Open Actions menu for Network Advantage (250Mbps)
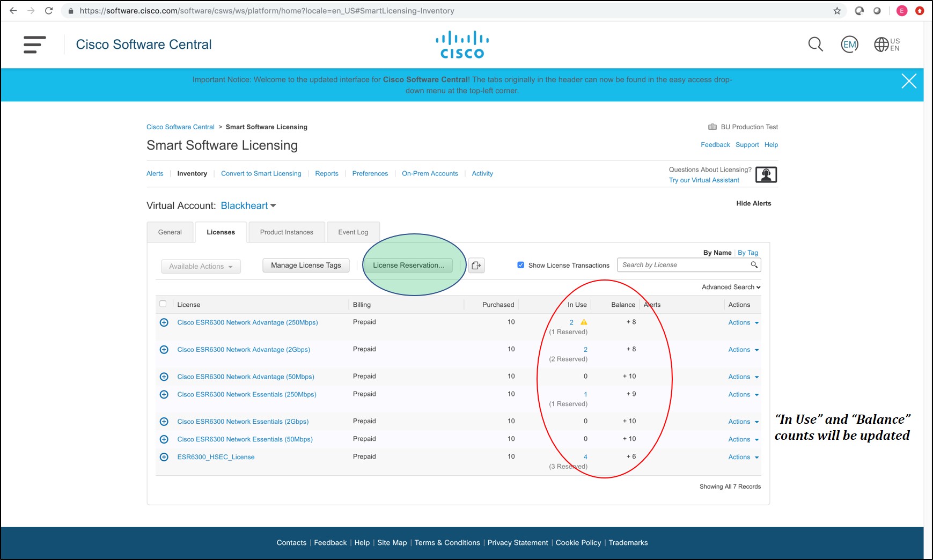933x560 pixels. [x=743, y=322]
